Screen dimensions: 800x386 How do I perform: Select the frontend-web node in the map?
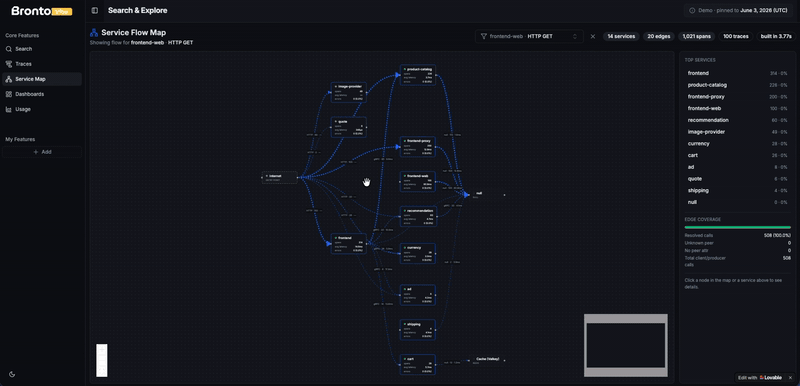pyautogui.click(x=418, y=182)
